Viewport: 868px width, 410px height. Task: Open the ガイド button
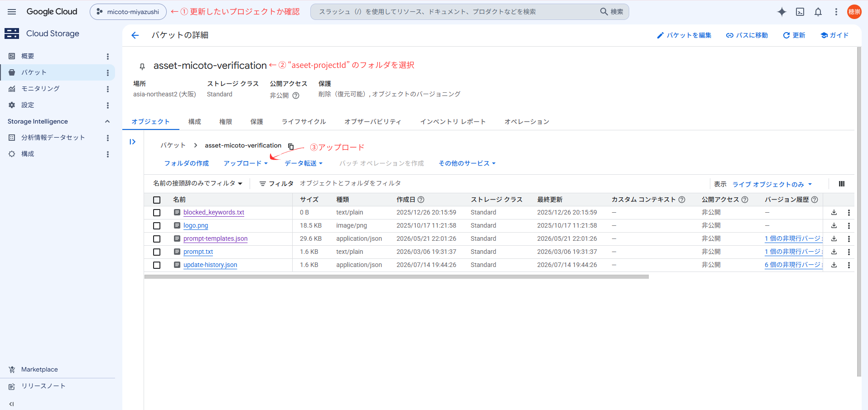click(834, 35)
